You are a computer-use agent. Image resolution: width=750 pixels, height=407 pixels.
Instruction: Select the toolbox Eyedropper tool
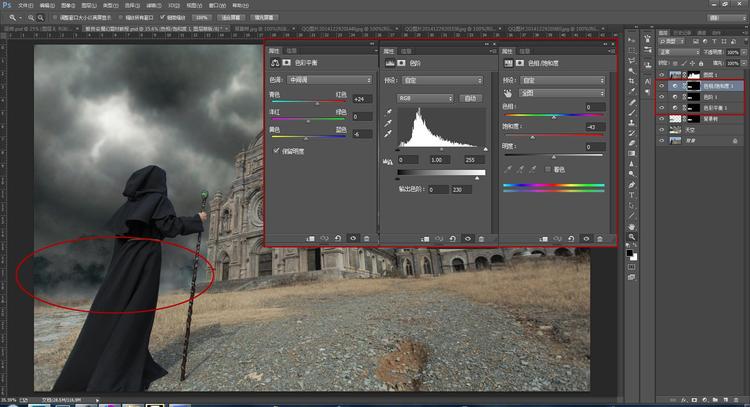pyautogui.click(x=632, y=91)
